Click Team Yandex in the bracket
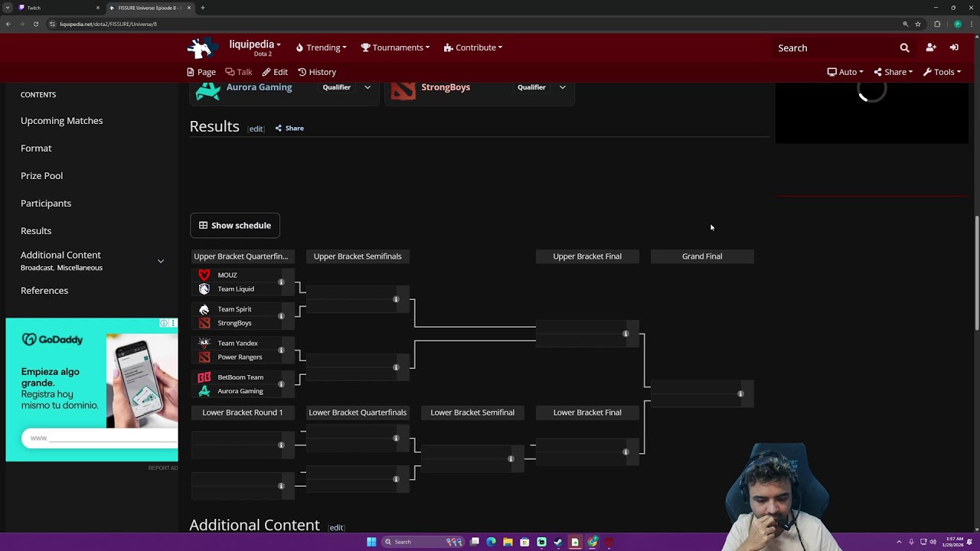980x551 pixels. [x=237, y=344]
